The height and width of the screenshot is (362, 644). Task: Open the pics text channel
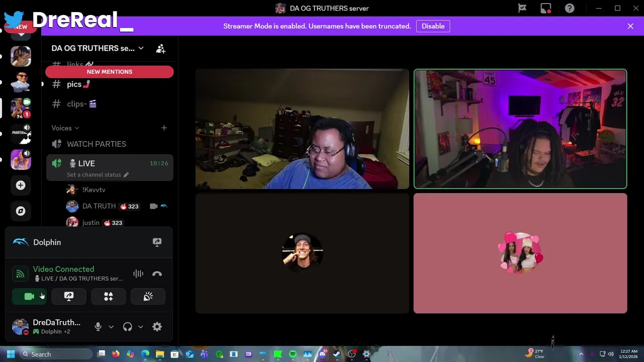109,84
